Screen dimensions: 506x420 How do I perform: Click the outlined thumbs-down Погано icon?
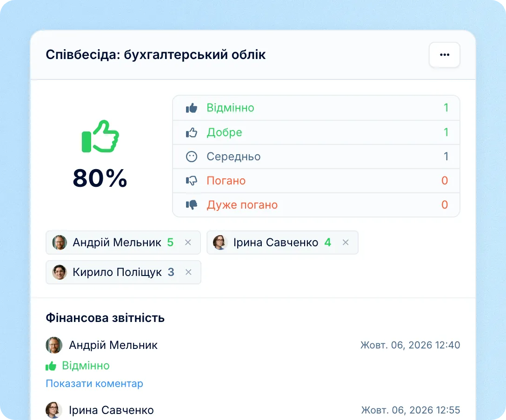pos(191,181)
